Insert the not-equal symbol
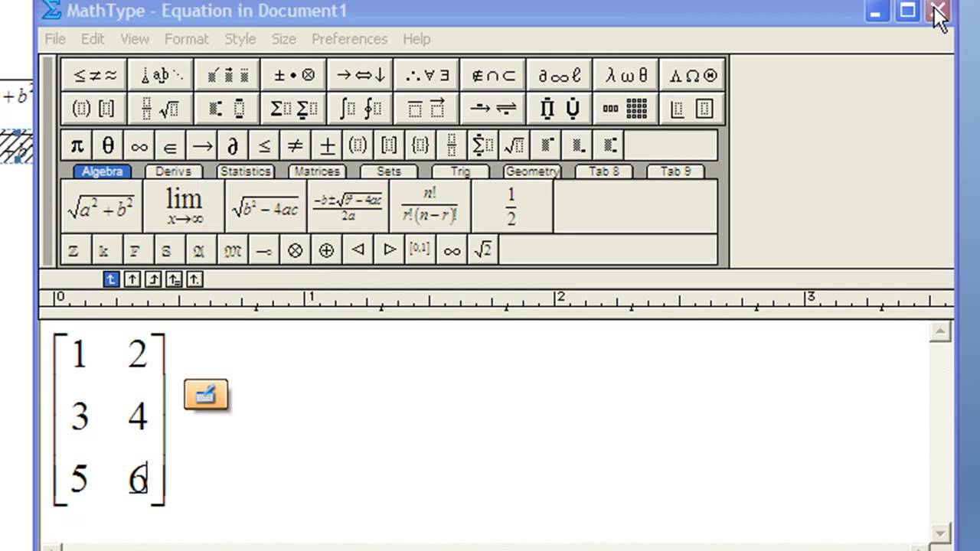980x551 pixels. coord(296,145)
